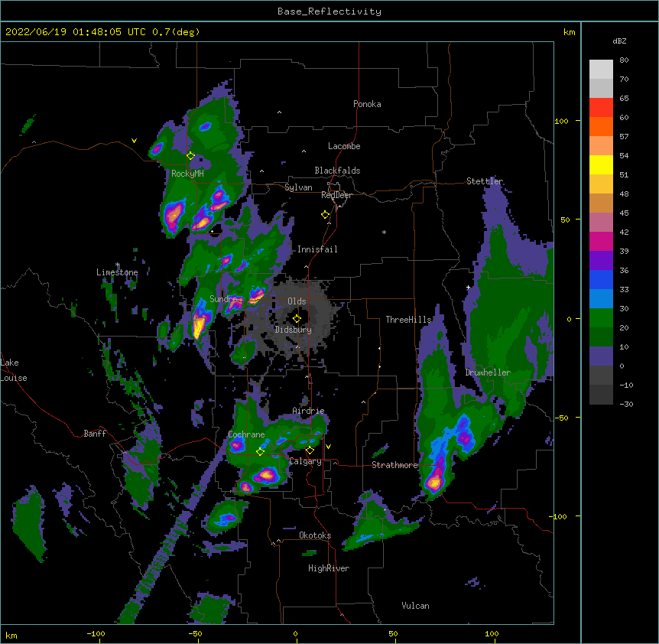This screenshot has width=659, height=644.
Task: Click the yellow station marker above the Calgary label
Action: point(310,450)
